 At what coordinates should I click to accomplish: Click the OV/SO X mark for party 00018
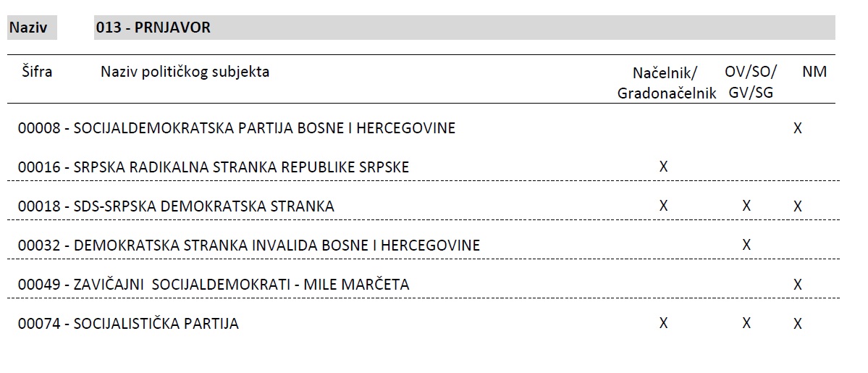[746, 206]
